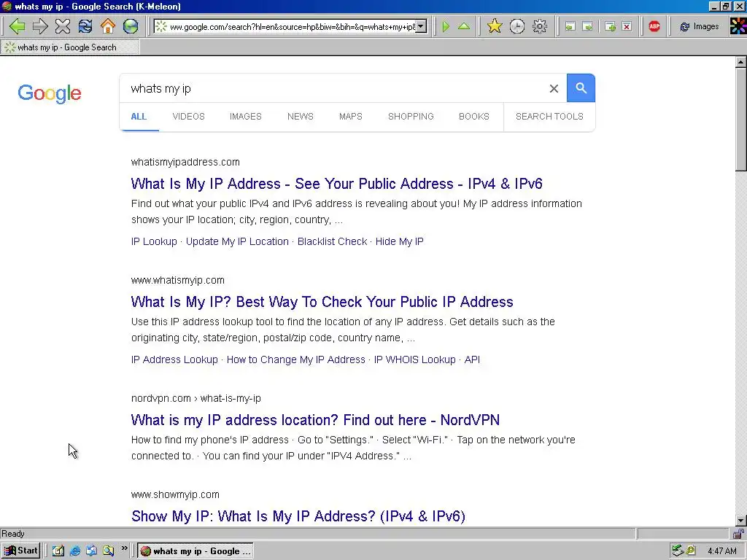Click the red ABP Adblock icon
This screenshot has height=560, width=747.
click(x=654, y=26)
